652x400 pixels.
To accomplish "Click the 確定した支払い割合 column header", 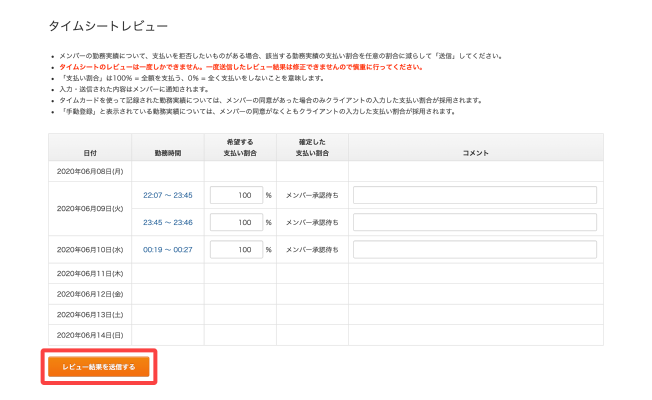I will [312, 148].
